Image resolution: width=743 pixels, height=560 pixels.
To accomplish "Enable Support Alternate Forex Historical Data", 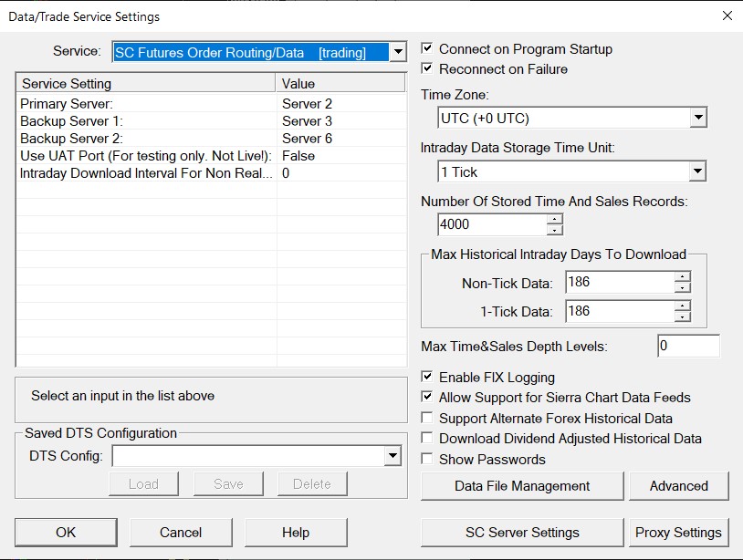I will pos(427,418).
